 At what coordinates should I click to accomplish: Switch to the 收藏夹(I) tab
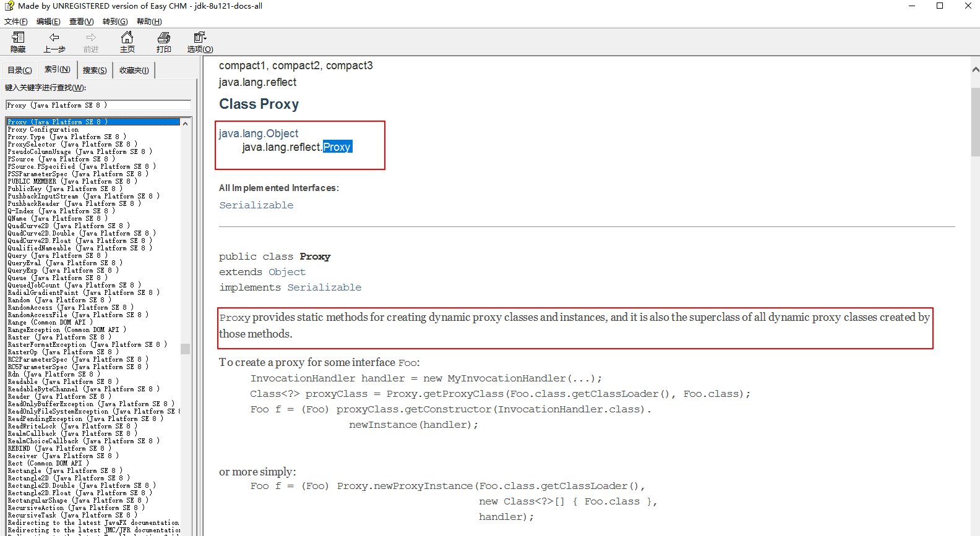tap(134, 70)
